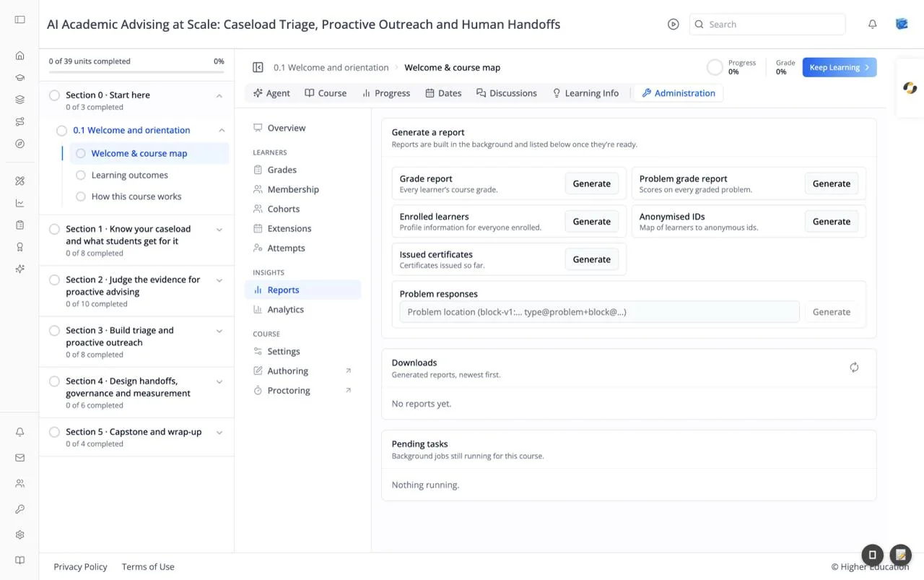Click the sparkles icon in the left rail
This screenshot has width=924, height=580.
tap(19, 269)
